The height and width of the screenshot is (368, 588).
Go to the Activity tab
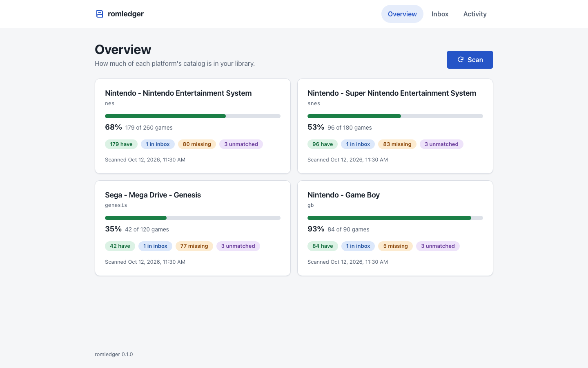[x=475, y=14]
